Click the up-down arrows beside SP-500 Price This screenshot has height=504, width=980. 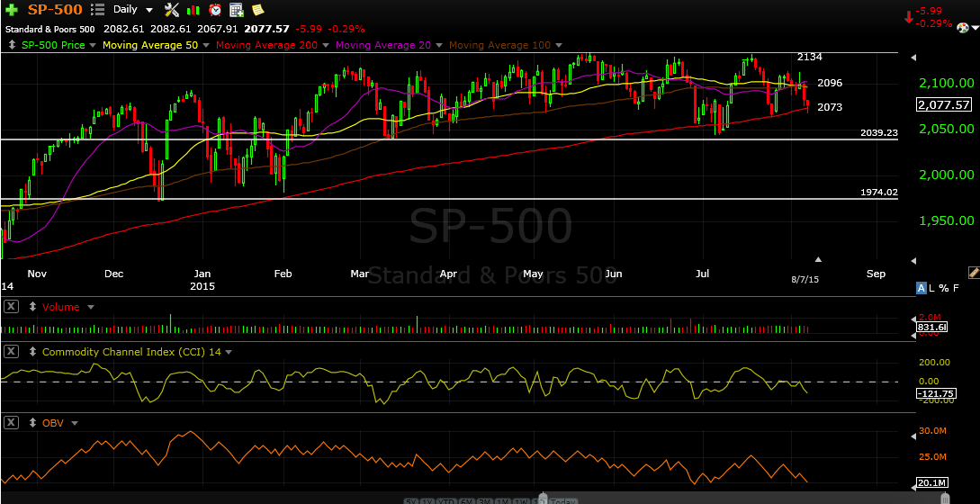coord(13,45)
